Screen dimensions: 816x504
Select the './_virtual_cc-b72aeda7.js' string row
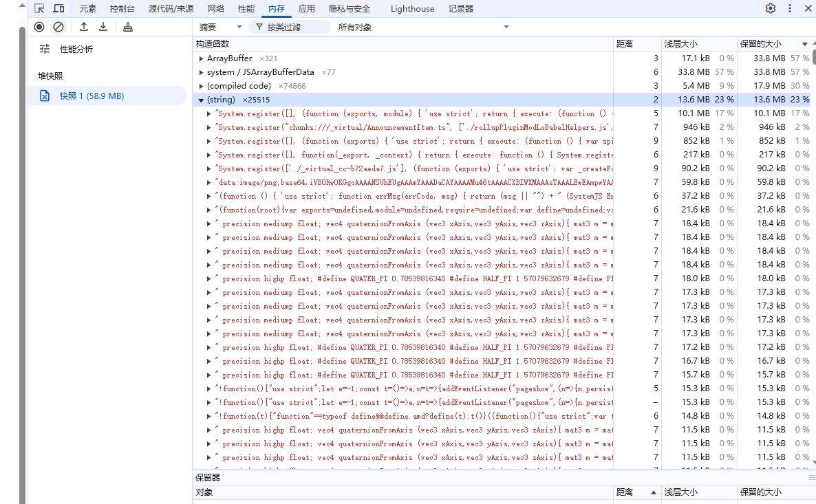click(x=415, y=168)
